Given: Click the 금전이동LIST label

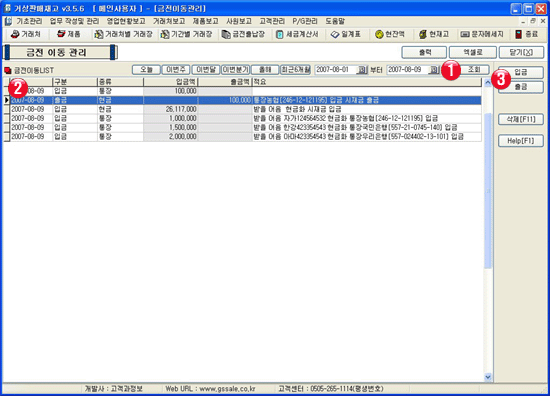Looking at the screenshot, I should click(34, 71).
